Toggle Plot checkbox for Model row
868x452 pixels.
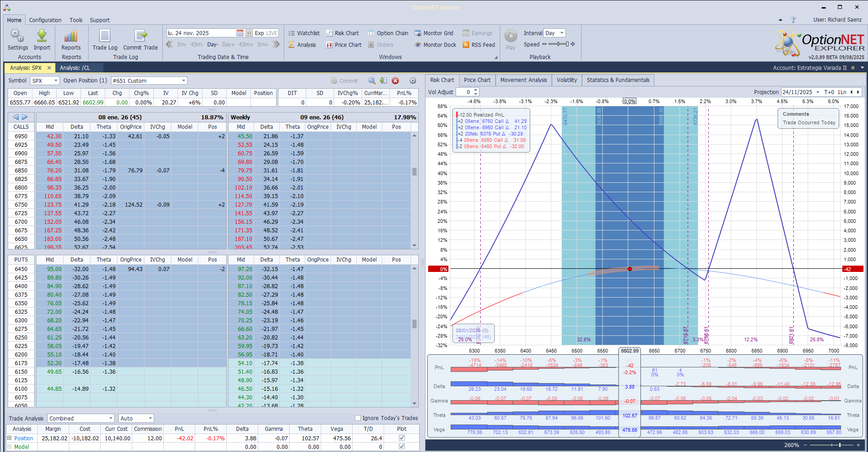click(x=402, y=447)
